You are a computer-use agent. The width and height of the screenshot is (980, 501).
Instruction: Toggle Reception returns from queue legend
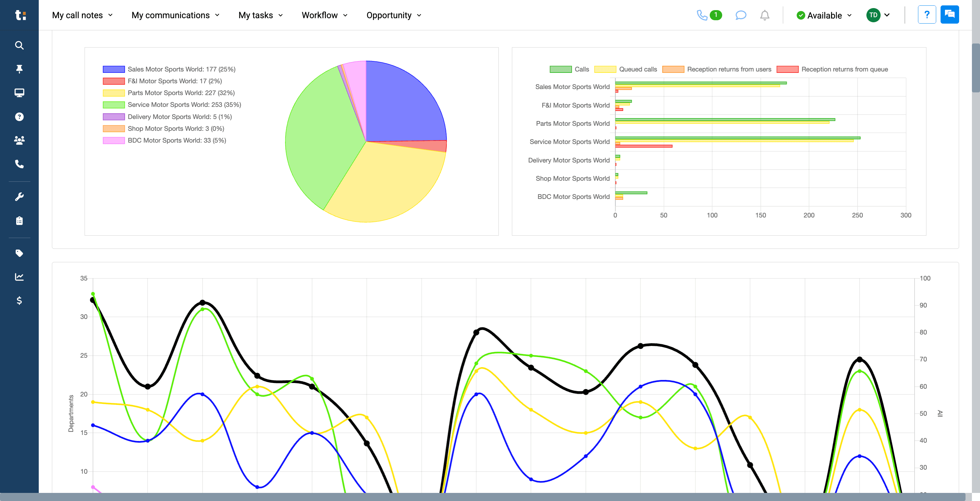pyautogui.click(x=832, y=69)
